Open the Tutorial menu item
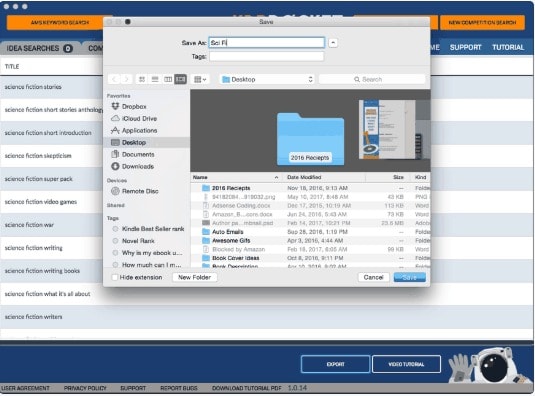 pyautogui.click(x=508, y=47)
